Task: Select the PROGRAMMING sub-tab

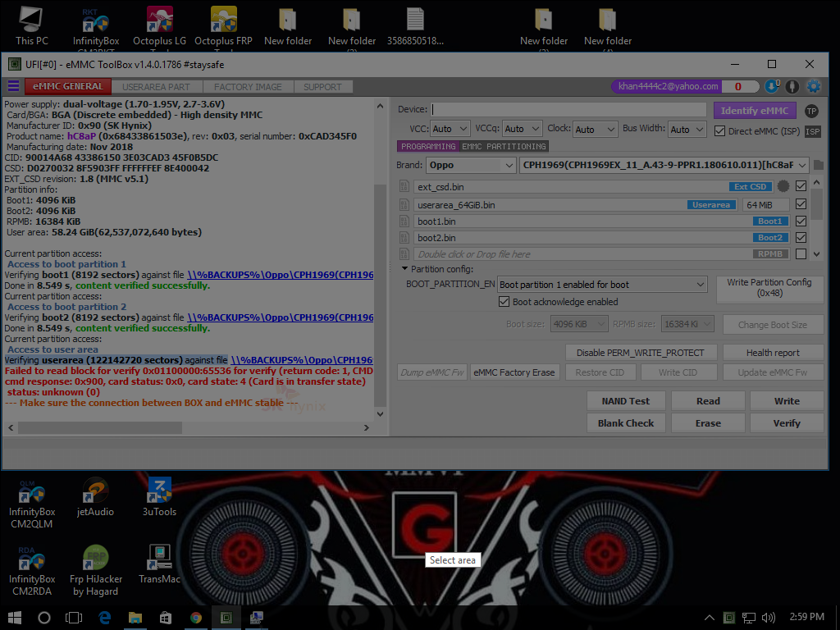Action: [428, 146]
